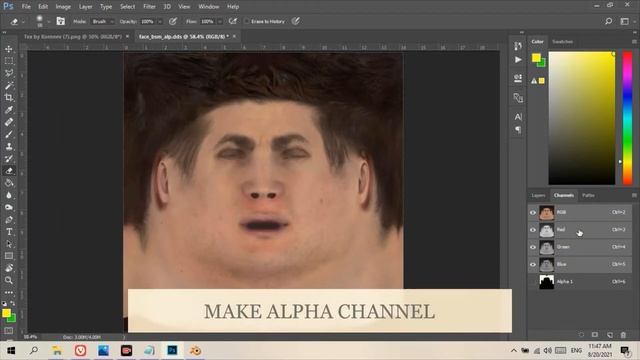This screenshot has height=360, width=640.
Task: Open the Channels panel flyout menu
Action: (x=634, y=196)
